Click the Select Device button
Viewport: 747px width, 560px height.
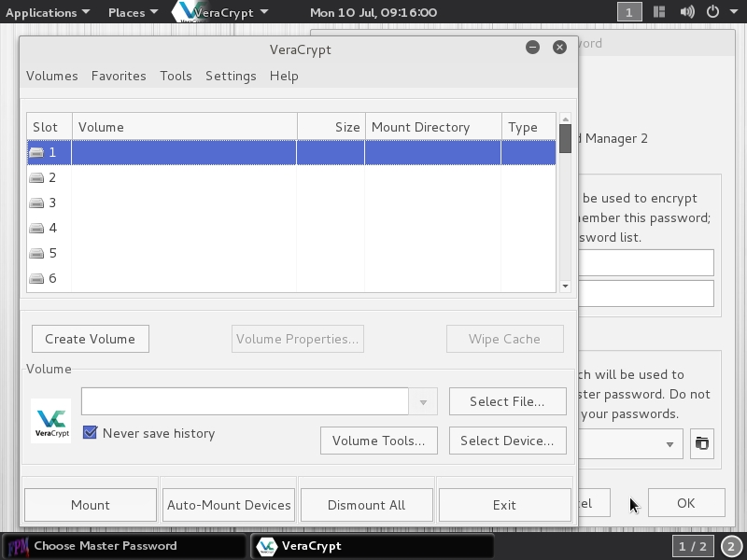[508, 441]
